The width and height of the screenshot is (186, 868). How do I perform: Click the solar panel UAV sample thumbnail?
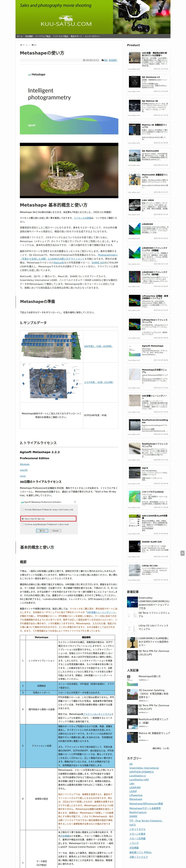[51, 346]
